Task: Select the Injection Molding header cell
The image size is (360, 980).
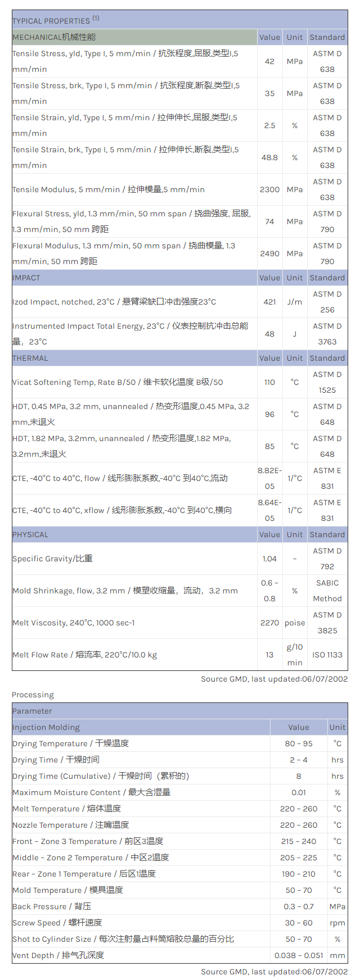Action: [46, 727]
